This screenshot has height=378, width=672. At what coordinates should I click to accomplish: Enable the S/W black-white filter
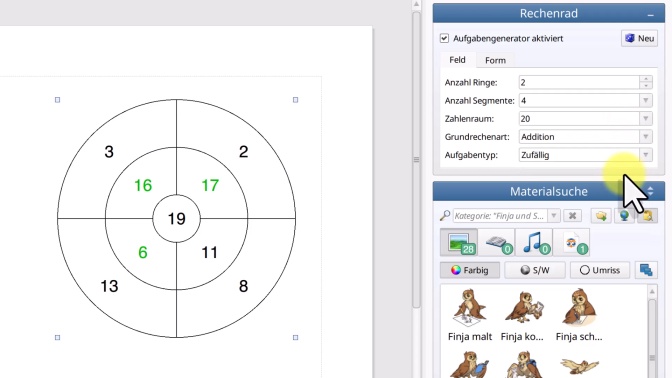coord(535,270)
